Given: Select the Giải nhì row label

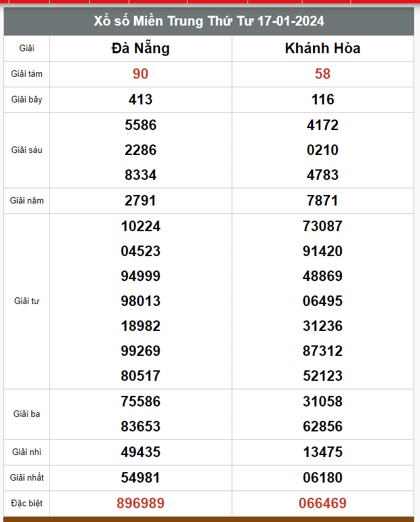Looking at the screenshot, I should (x=27, y=452).
